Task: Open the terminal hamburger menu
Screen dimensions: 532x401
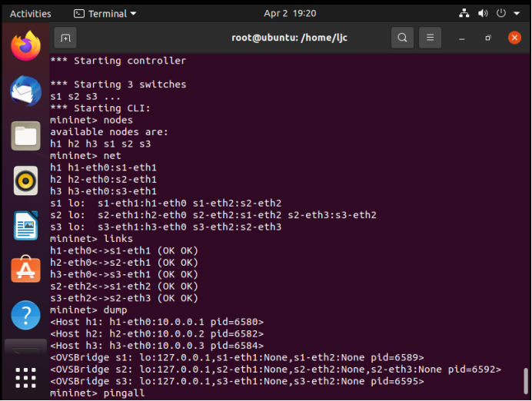Action: coord(430,38)
